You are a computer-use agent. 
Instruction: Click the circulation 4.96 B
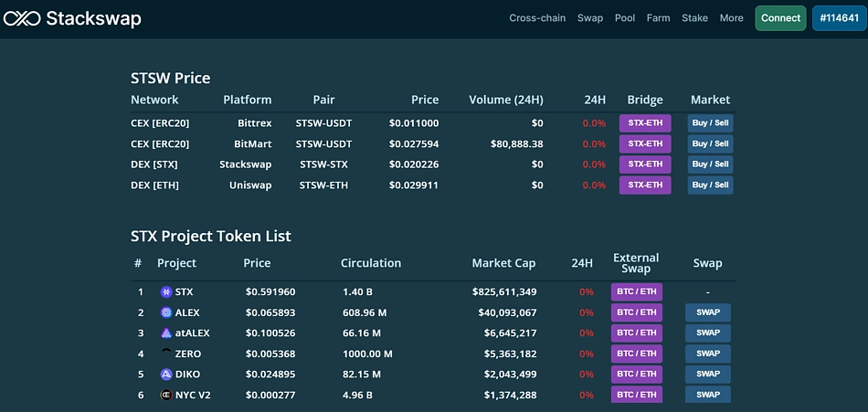(357, 396)
